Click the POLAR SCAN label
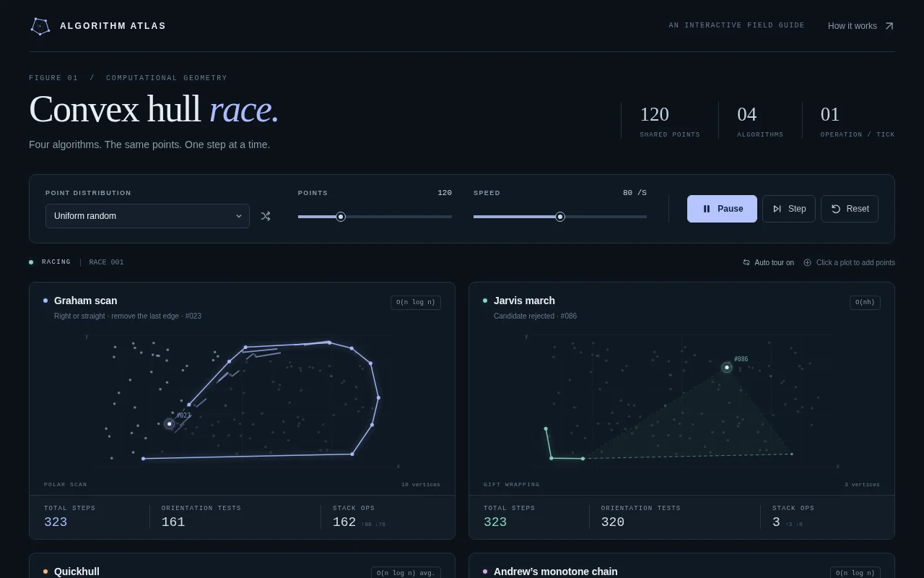 (66, 485)
